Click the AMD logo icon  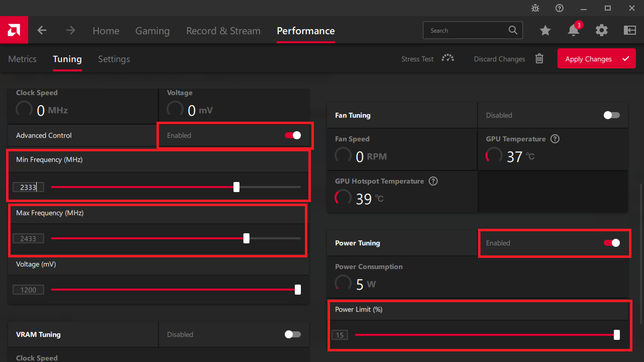pos(14,30)
